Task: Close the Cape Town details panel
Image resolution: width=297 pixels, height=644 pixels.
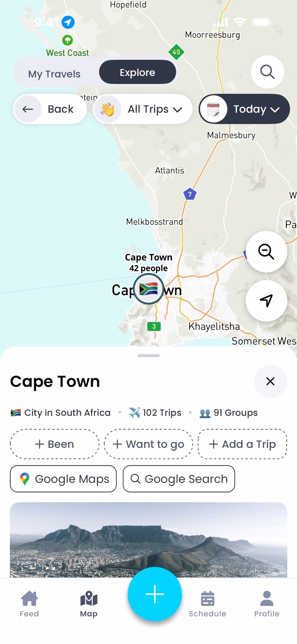Action: pos(270,381)
